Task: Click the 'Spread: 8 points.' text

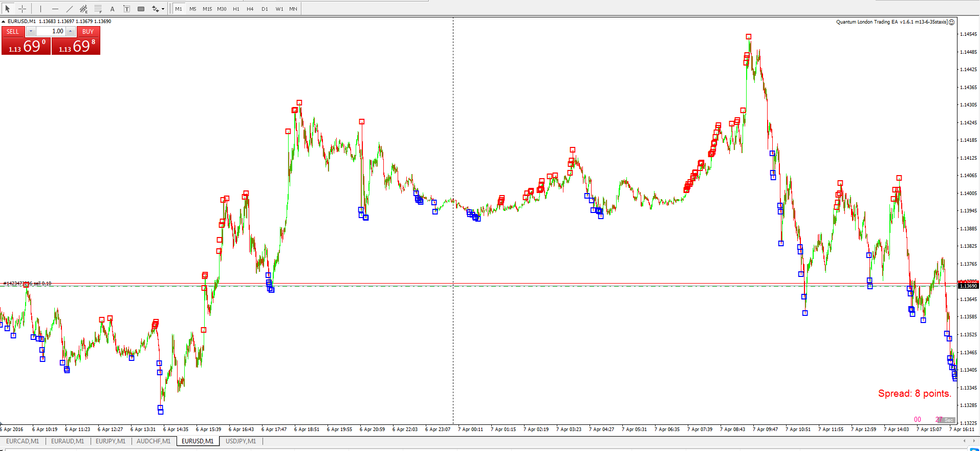Action: [x=914, y=393]
